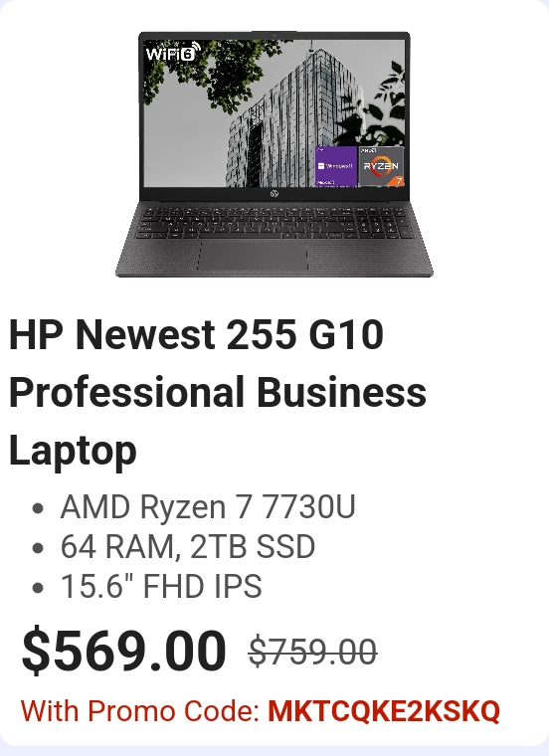Click the crossed-out $759.00 original price
The image size is (549, 756).
[313, 652]
